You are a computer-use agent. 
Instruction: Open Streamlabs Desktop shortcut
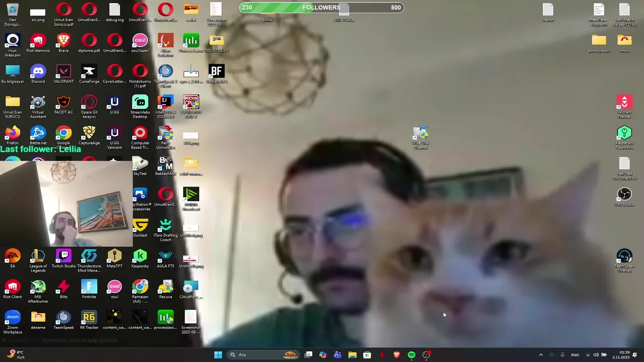coord(140,107)
